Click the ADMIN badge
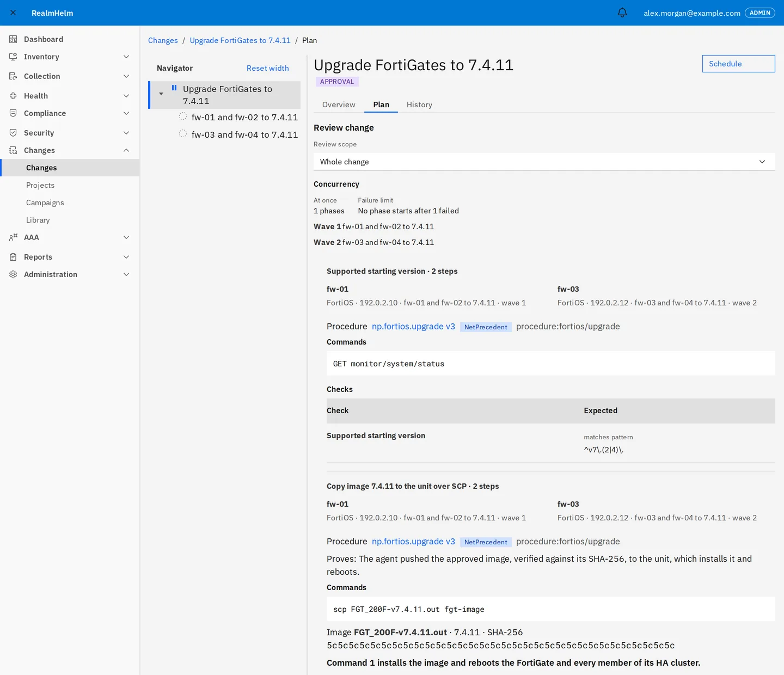 pyautogui.click(x=760, y=13)
